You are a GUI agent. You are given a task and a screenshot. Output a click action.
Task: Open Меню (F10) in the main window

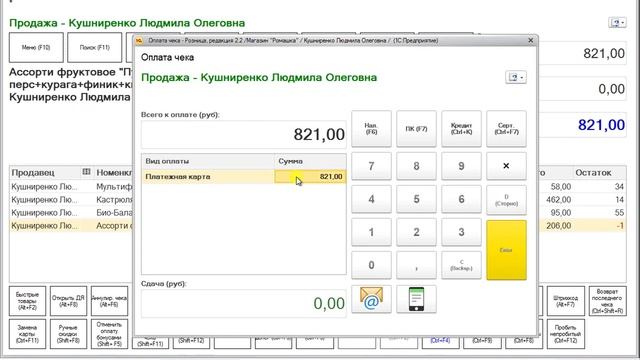(x=36, y=47)
